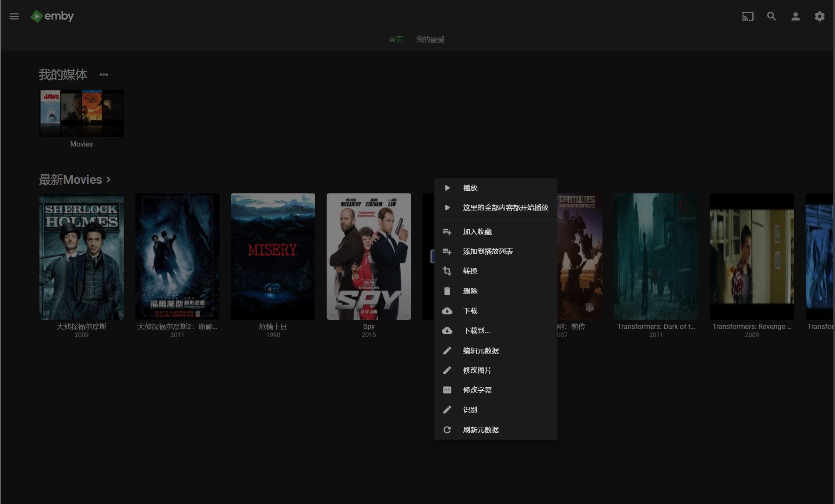The height and width of the screenshot is (504, 835).
Task: Switch to the 首页 tab
Action: click(396, 39)
